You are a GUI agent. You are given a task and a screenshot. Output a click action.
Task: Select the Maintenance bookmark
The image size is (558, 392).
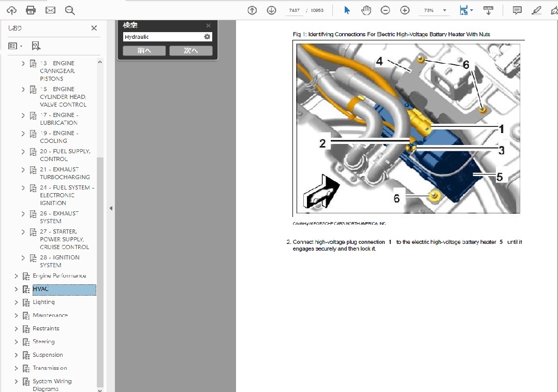tap(50, 315)
